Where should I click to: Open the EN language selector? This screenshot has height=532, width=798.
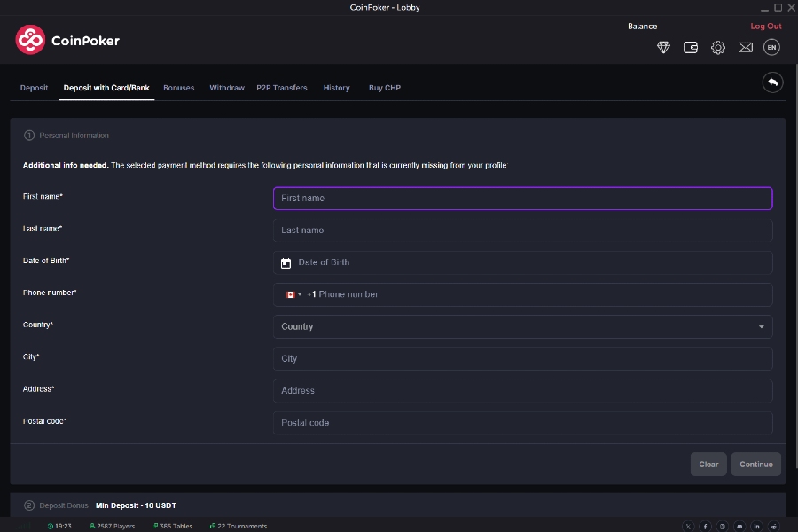click(x=771, y=48)
